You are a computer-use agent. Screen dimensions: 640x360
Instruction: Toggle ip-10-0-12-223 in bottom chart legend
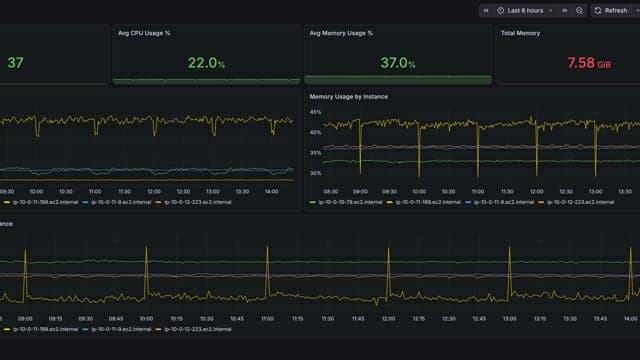click(x=198, y=329)
